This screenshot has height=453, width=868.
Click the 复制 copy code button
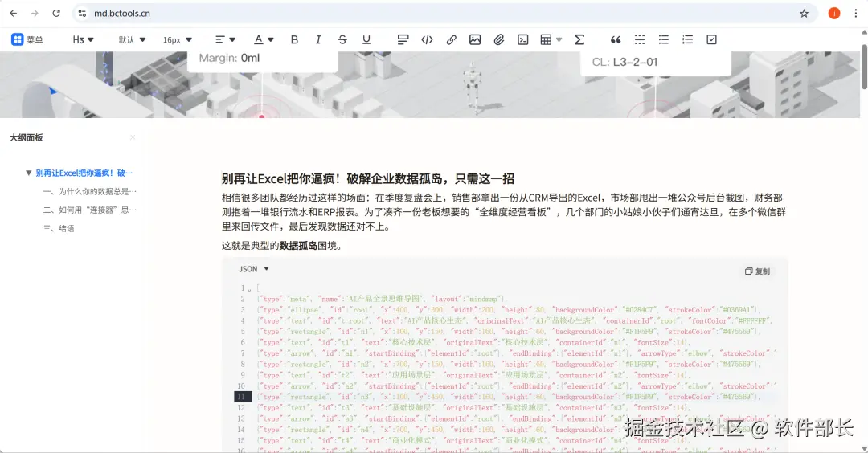[757, 271]
